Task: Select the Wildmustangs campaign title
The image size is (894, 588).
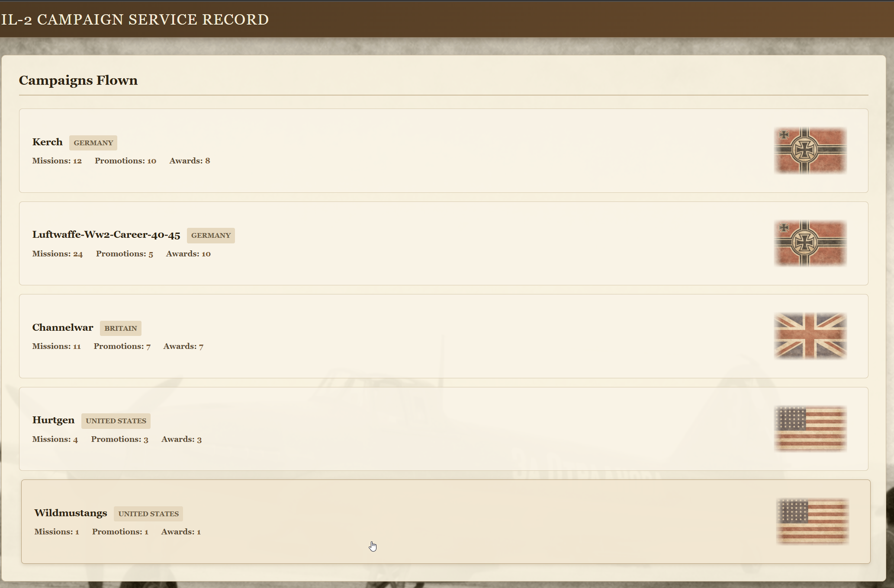Action: tap(71, 513)
